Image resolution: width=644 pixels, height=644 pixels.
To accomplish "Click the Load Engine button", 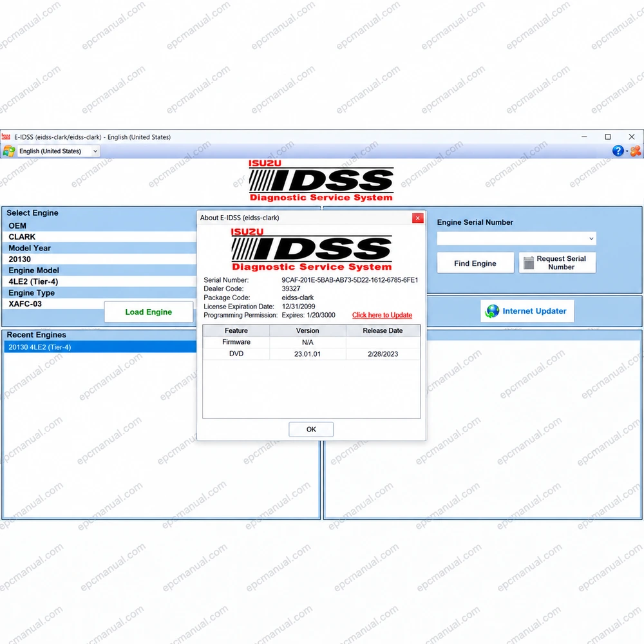I will [148, 312].
